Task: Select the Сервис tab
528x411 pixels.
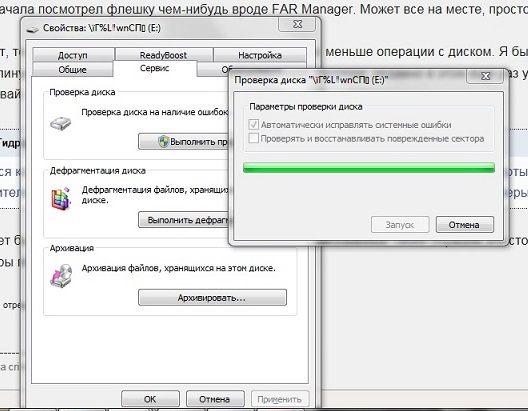Action: (155, 68)
